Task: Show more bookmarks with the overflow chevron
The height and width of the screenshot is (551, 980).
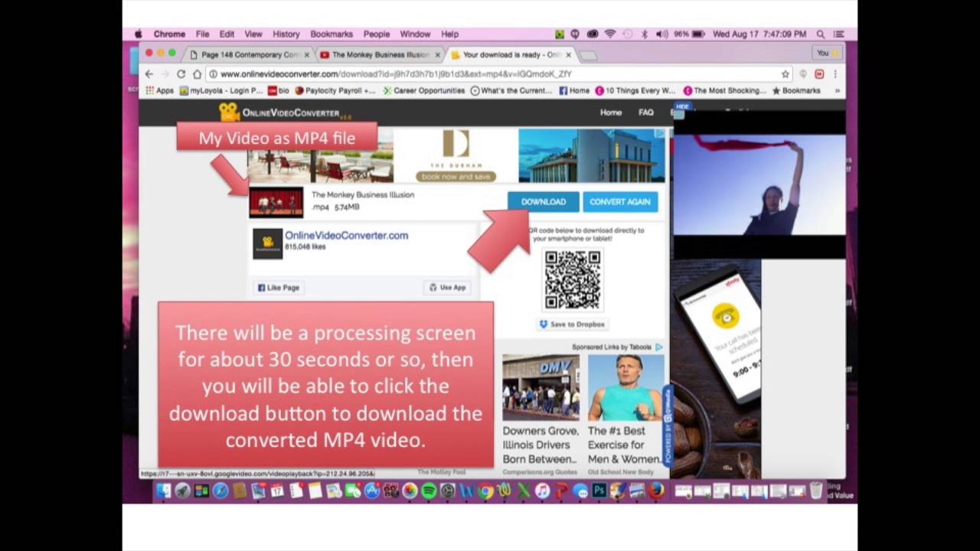Action: (x=838, y=90)
